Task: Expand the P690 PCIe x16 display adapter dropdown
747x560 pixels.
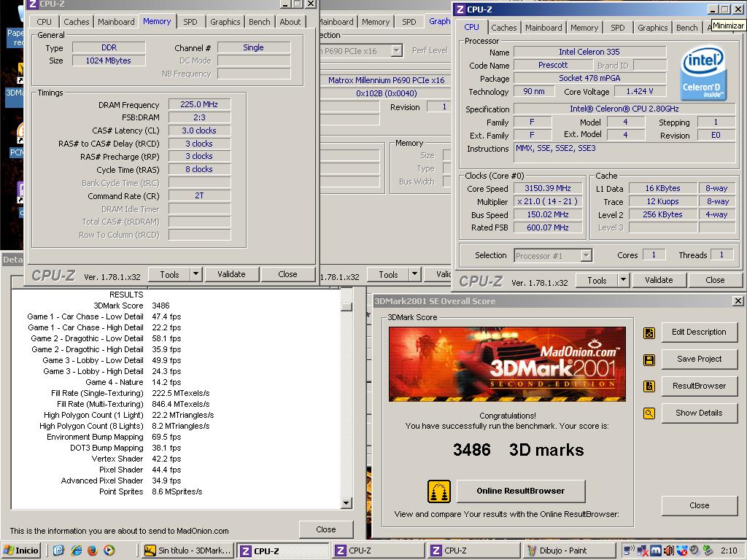Action: 396,50
